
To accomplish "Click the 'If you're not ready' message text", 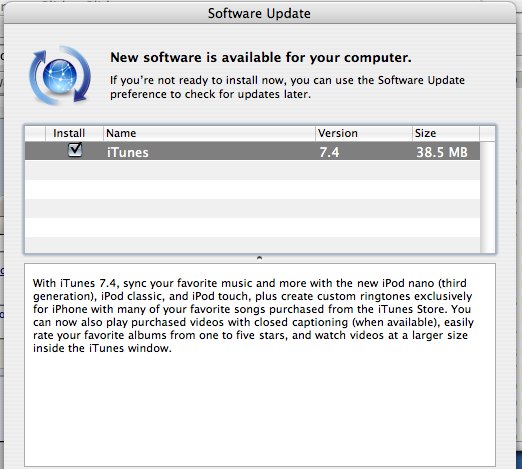I will (287, 87).
